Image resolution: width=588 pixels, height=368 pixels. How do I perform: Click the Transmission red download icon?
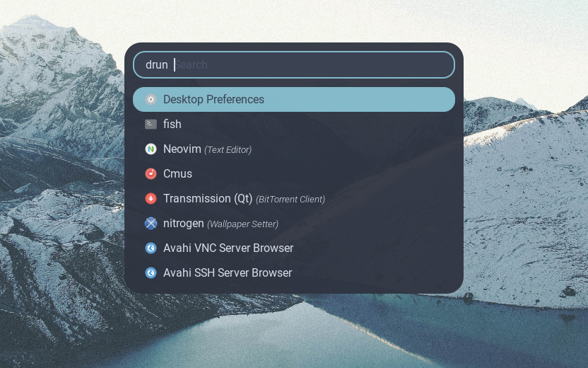click(x=151, y=199)
